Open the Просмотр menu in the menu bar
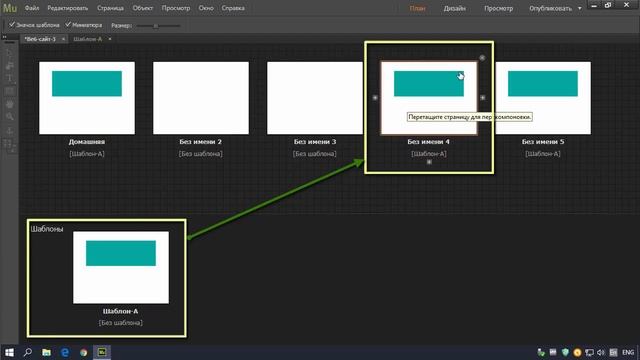Screen dimensions: 640x360 [x=176, y=8]
